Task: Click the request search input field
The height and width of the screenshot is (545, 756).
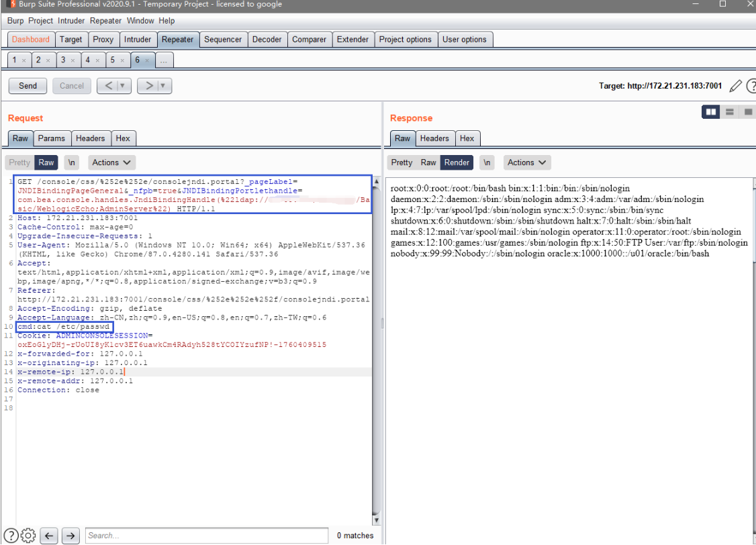Action: [207, 536]
